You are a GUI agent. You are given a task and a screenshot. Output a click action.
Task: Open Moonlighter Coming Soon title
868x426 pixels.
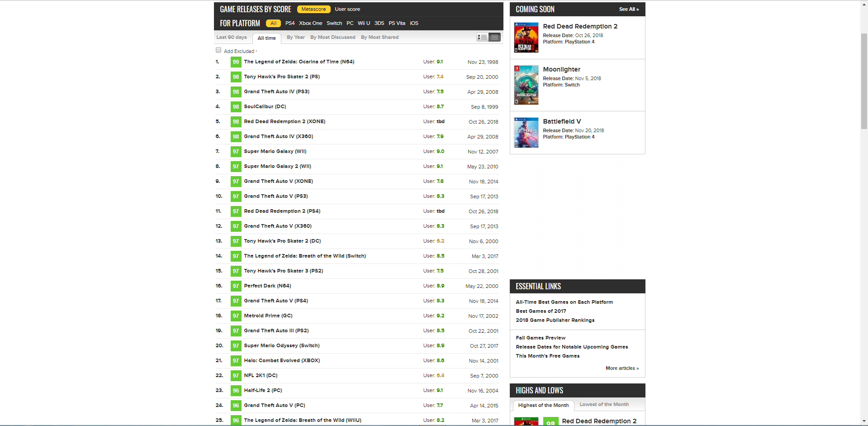561,69
